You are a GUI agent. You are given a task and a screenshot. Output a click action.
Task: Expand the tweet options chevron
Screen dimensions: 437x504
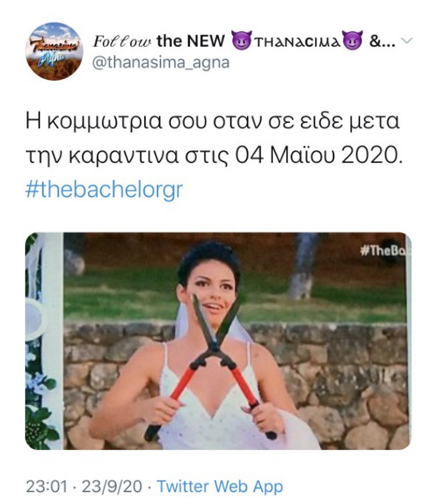(407, 41)
